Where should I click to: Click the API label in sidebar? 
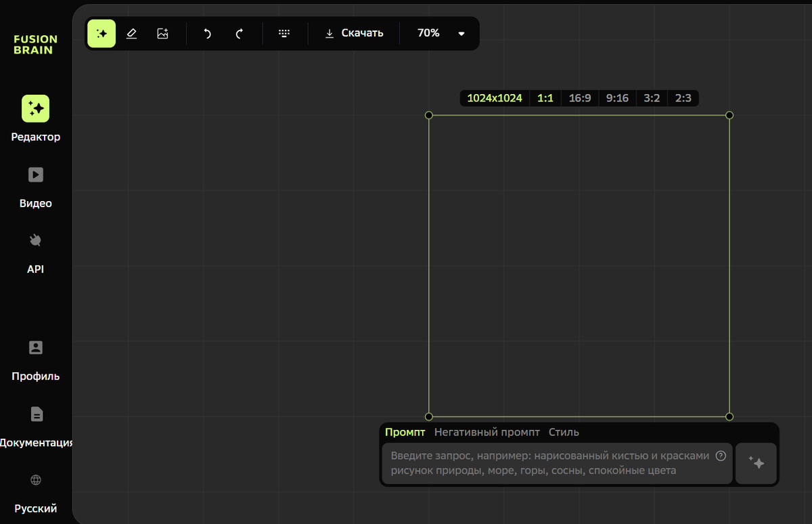[x=36, y=269]
